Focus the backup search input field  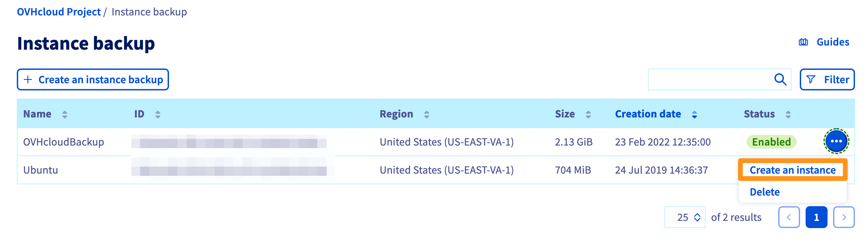click(710, 79)
